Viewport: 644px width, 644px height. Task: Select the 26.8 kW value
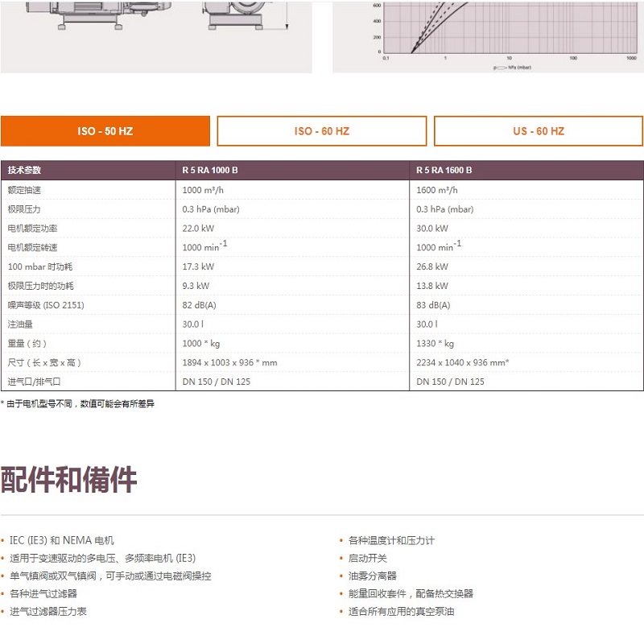(x=432, y=266)
